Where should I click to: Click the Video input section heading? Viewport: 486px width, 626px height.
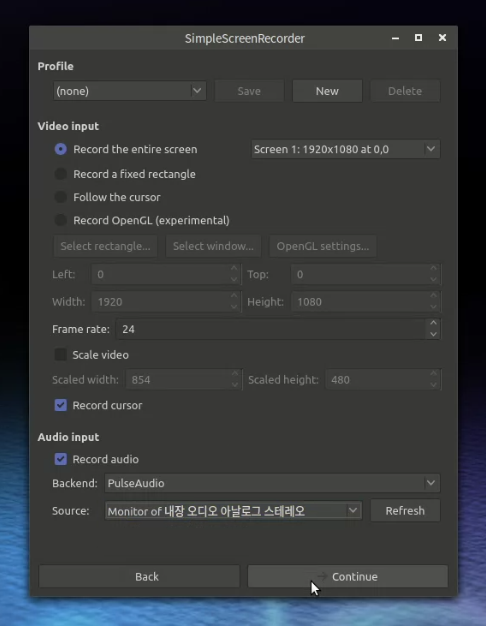[x=68, y=126]
